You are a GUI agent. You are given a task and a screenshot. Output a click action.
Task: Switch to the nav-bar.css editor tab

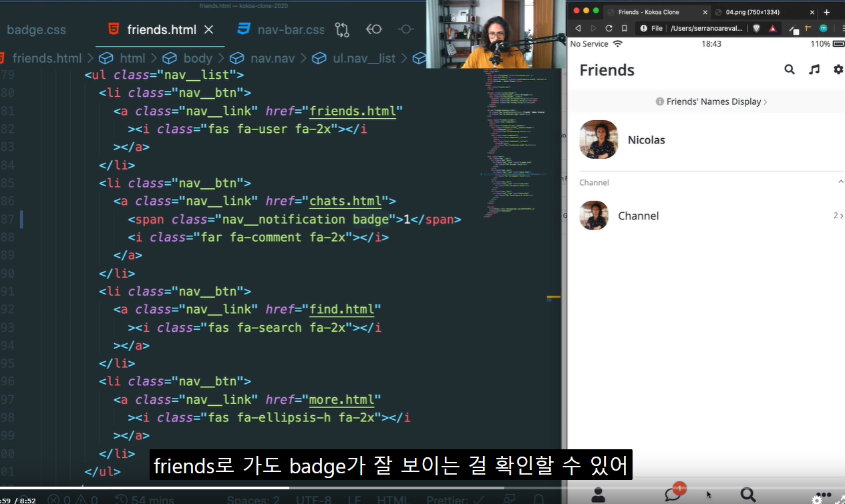coord(281,29)
